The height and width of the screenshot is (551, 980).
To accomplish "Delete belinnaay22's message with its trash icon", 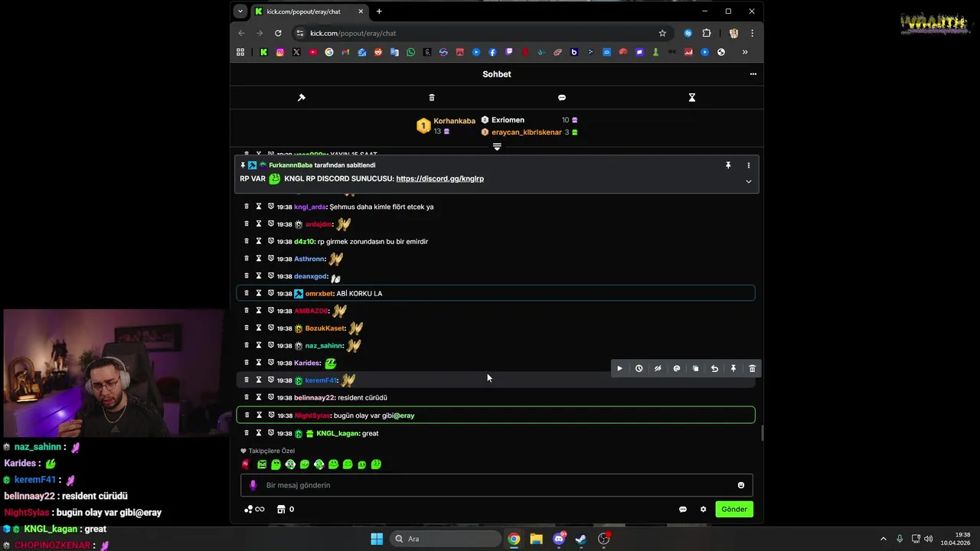I will [x=247, y=397].
